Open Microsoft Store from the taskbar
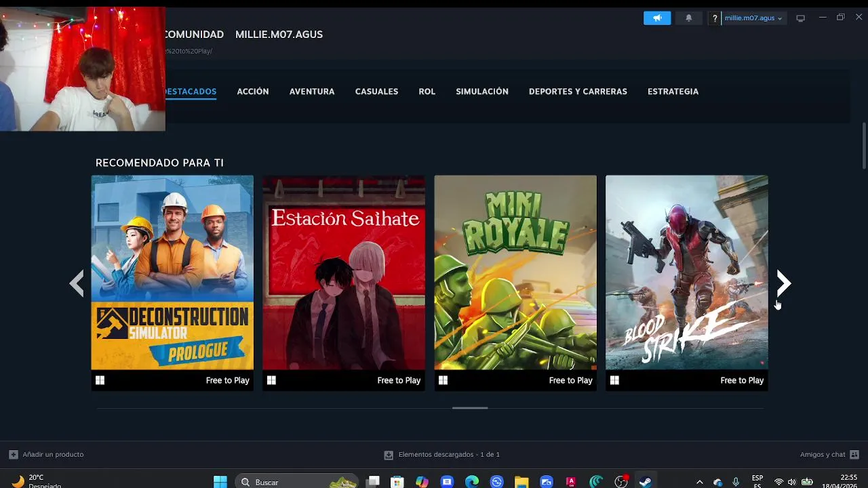The width and height of the screenshot is (868, 488). point(397,482)
